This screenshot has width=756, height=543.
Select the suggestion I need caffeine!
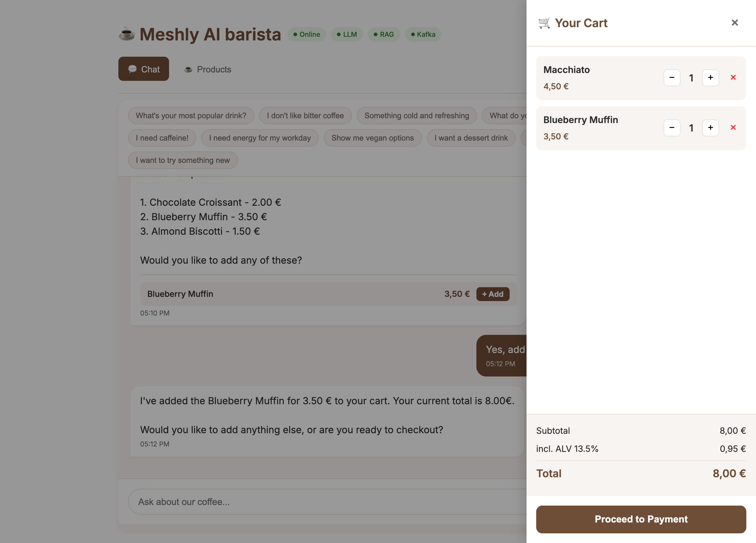[162, 138]
